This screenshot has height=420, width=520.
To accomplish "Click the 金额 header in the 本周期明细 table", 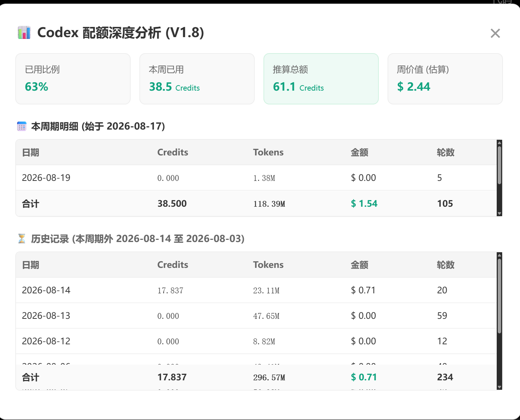I will [360, 152].
